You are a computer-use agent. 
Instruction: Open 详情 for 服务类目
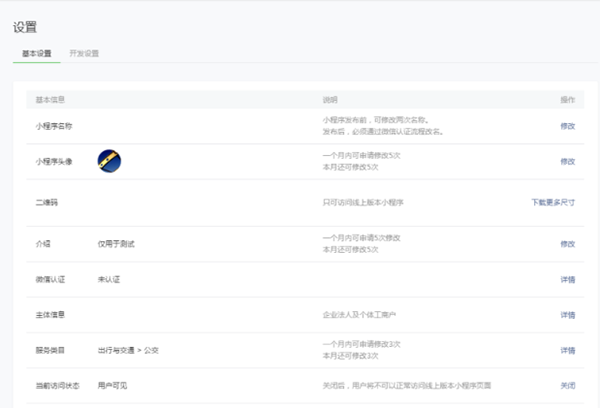coord(567,350)
